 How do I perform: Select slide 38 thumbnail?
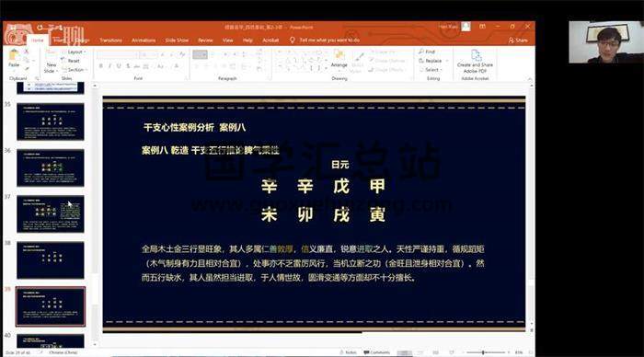(x=51, y=260)
